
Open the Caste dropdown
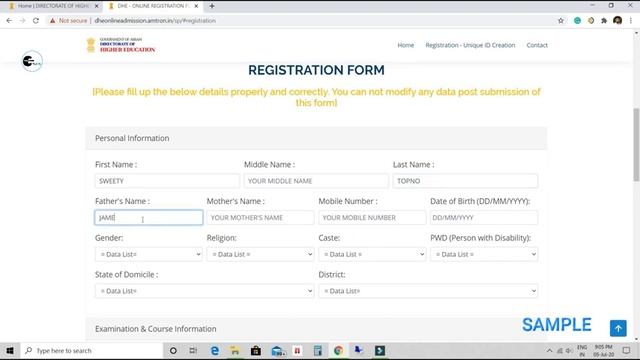372,254
